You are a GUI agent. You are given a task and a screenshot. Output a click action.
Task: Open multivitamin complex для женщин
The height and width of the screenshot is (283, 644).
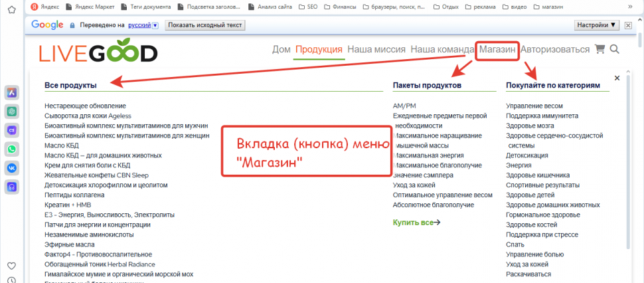(x=127, y=136)
